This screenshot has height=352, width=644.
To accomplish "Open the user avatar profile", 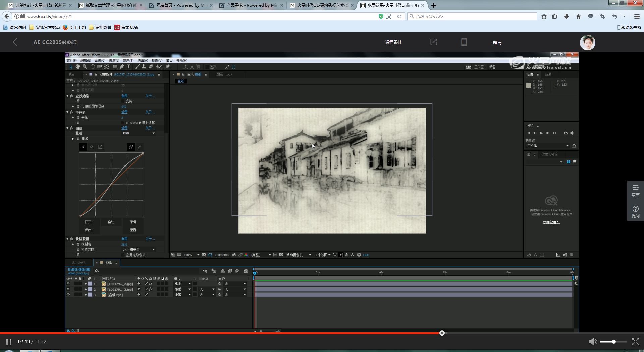I will point(587,42).
